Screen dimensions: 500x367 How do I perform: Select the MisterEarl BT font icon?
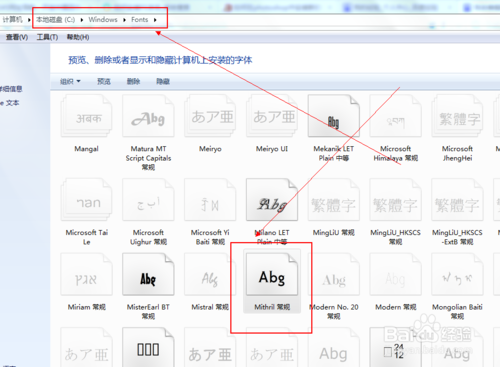tap(148, 274)
